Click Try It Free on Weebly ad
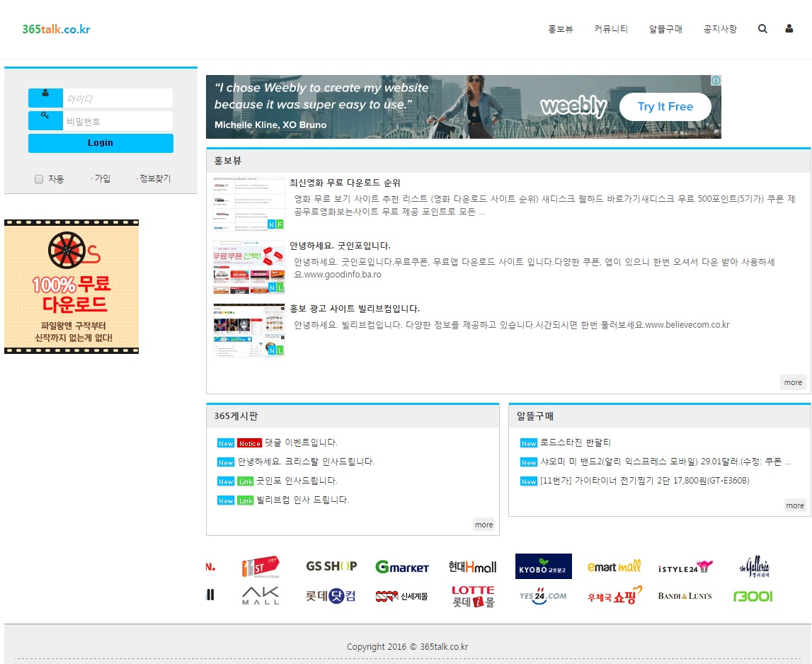Image resolution: width=812 pixels, height=664 pixels. tap(665, 107)
